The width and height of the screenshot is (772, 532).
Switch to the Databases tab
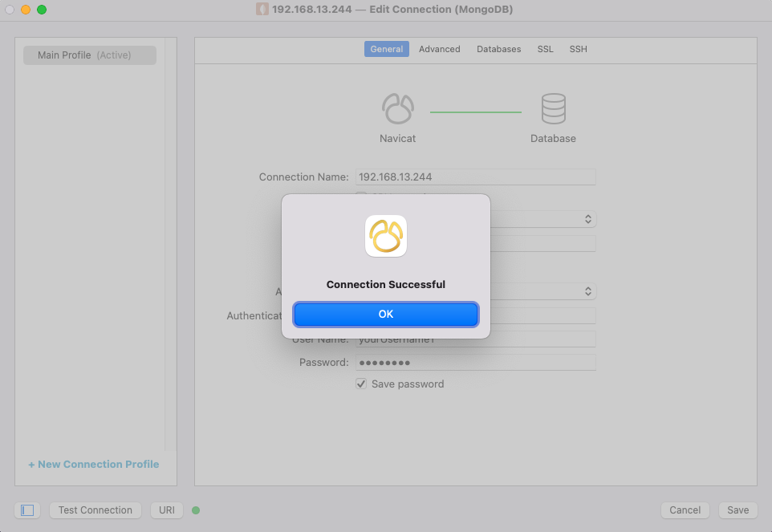point(498,49)
